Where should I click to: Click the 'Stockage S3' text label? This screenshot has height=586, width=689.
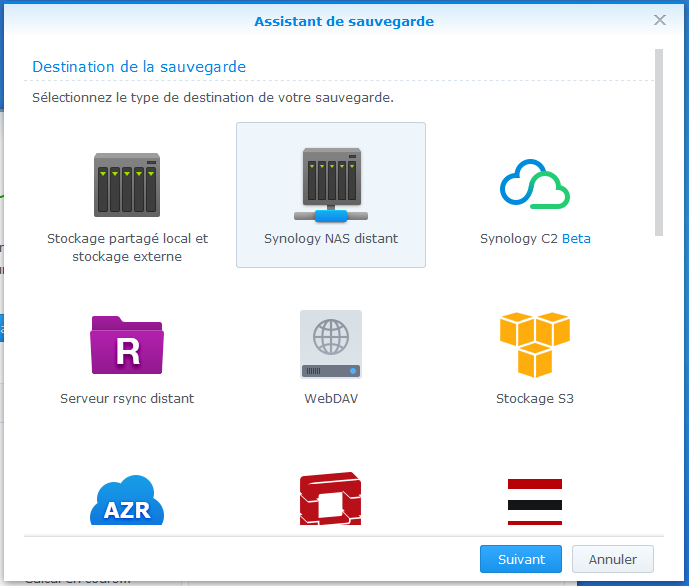click(534, 399)
